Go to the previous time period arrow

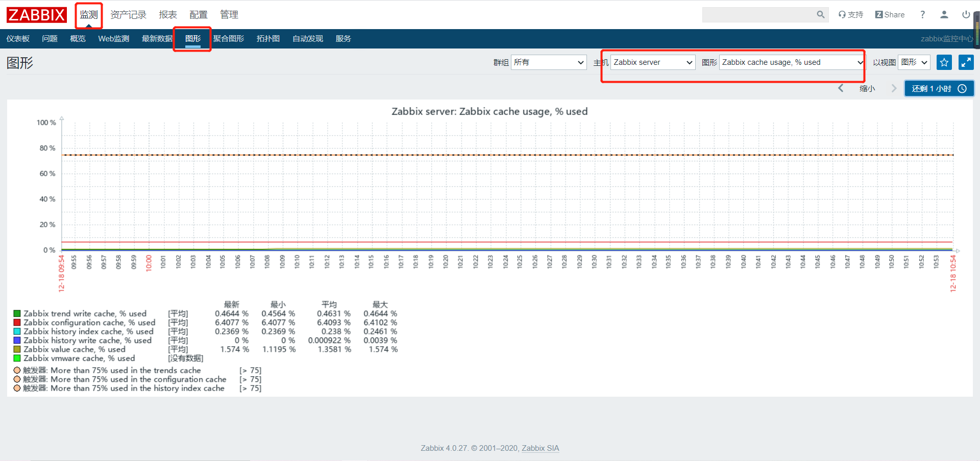(x=841, y=88)
